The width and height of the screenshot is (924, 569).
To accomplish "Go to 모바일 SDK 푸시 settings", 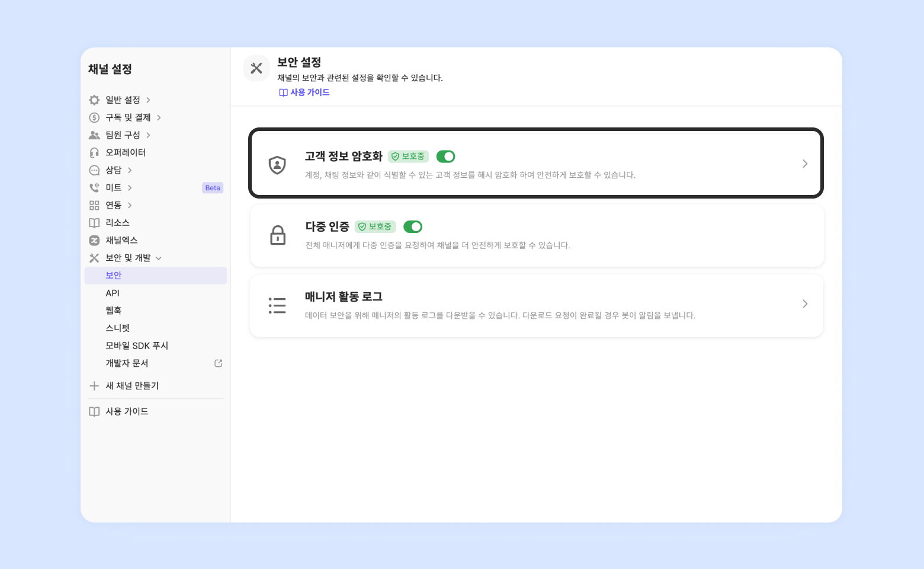I will [x=137, y=346].
